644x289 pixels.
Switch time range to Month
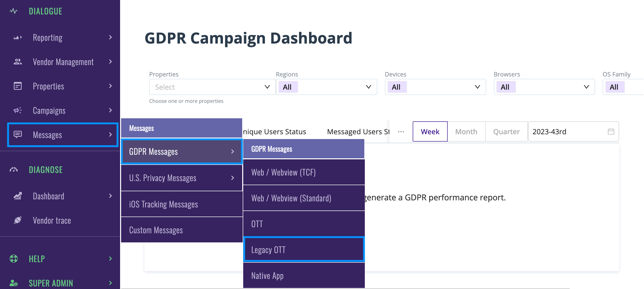coord(466,131)
